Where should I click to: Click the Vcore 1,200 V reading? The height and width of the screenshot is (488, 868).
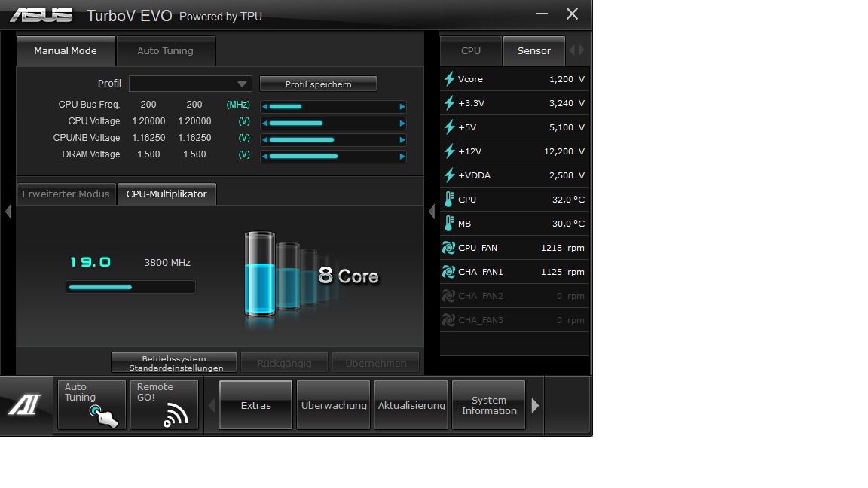[x=567, y=79]
